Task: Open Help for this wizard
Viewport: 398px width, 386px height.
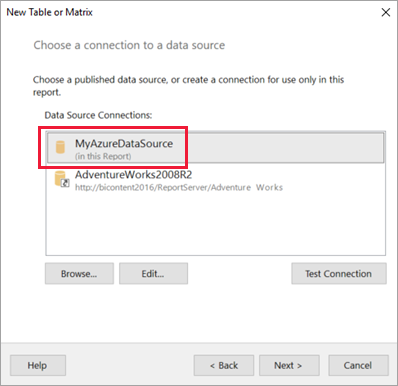Action: [38, 365]
